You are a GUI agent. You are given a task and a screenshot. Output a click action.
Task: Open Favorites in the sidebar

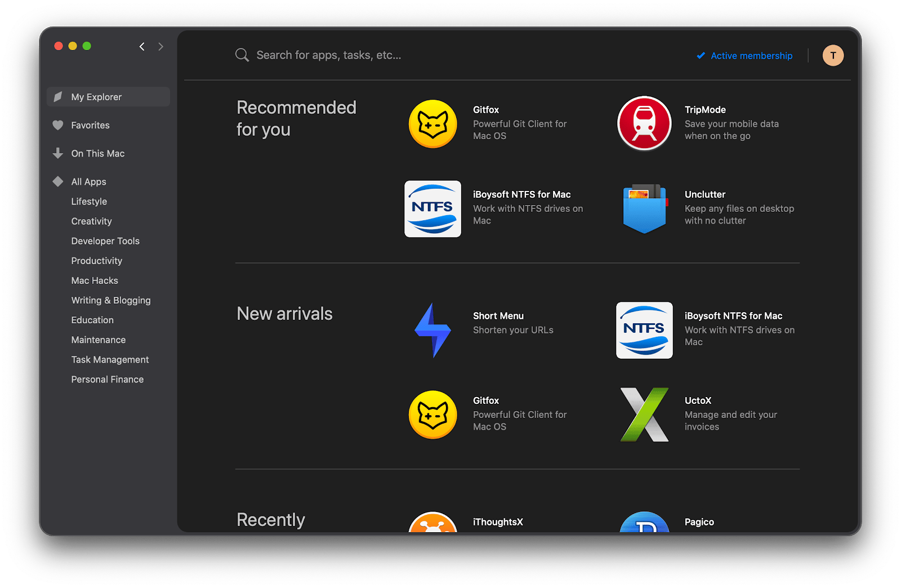tap(90, 125)
